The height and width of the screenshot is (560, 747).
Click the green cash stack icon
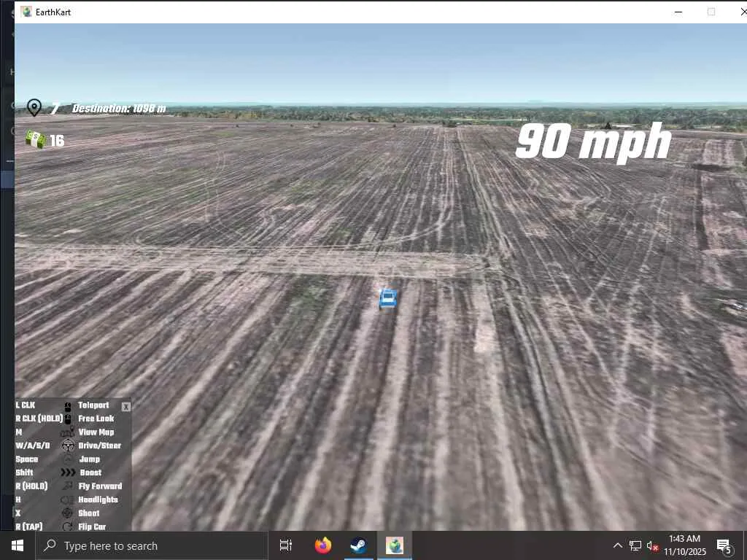36,139
